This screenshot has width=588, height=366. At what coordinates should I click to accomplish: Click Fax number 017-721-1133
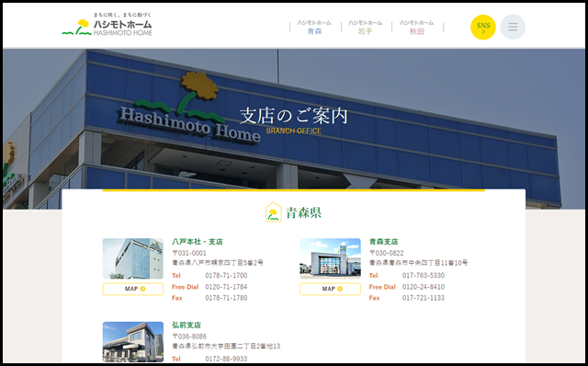point(424,298)
